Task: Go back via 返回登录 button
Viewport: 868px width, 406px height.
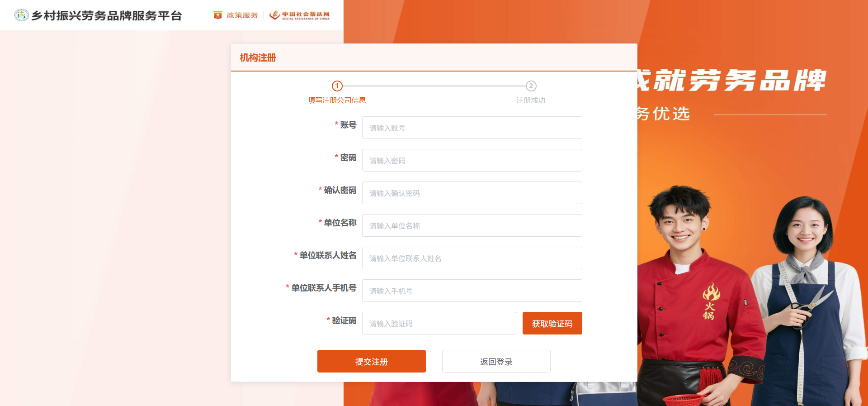Action: [x=496, y=361]
